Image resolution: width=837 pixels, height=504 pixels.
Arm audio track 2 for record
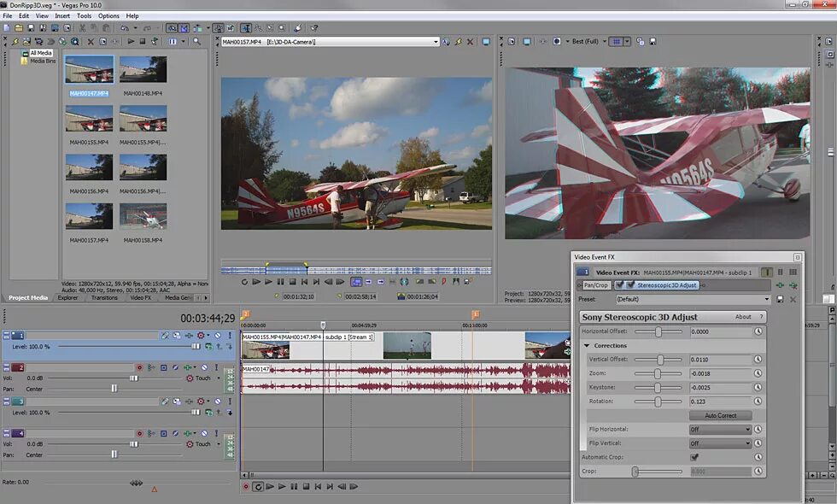click(140, 367)
